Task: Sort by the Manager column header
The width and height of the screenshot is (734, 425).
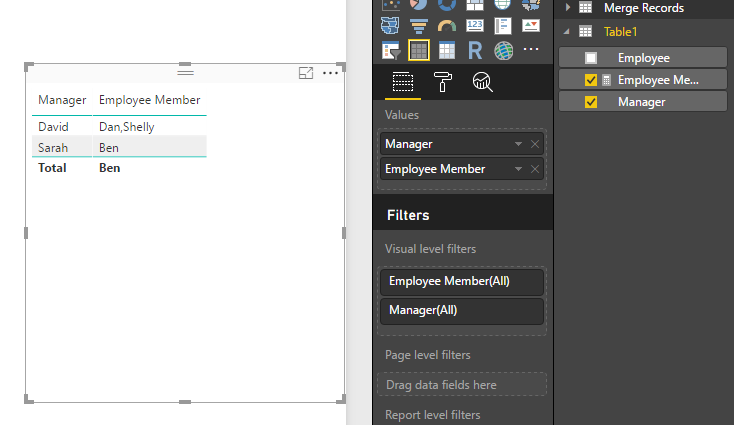Action: [62, 100]
